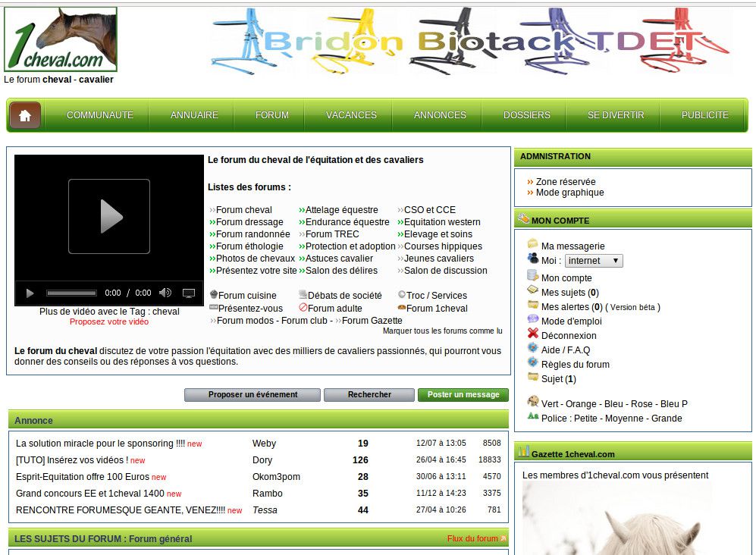Open the SE DIVERTIR menu
The width and height of the screenshot is (756, 555).
coord(615,115)
